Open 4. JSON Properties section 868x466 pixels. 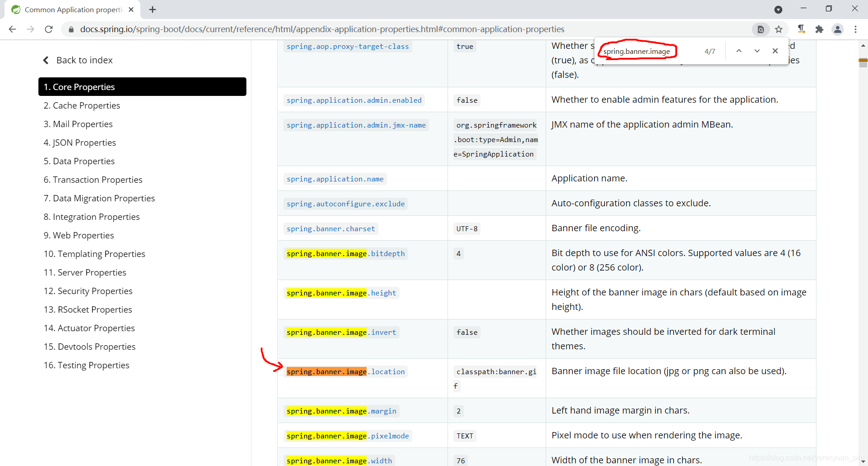coord(80,143)
